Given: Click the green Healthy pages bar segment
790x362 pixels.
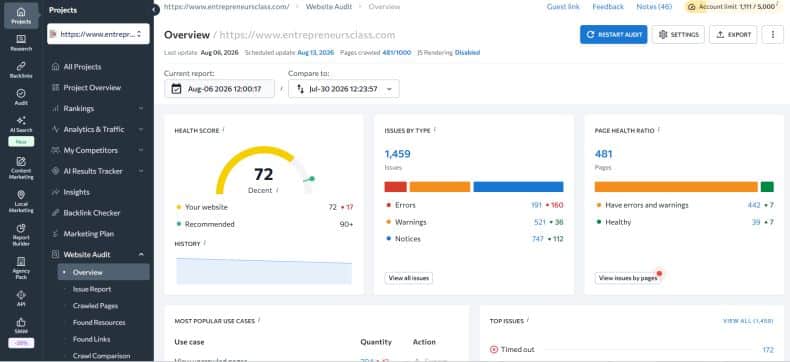Looking at the screenshot, I should click(x=767, y=187).
